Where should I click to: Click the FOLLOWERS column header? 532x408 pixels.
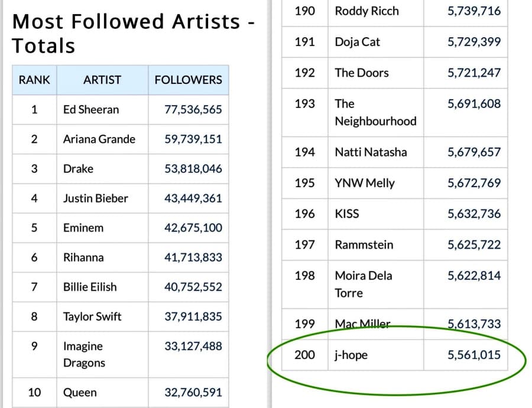click(x=188, y=80)
